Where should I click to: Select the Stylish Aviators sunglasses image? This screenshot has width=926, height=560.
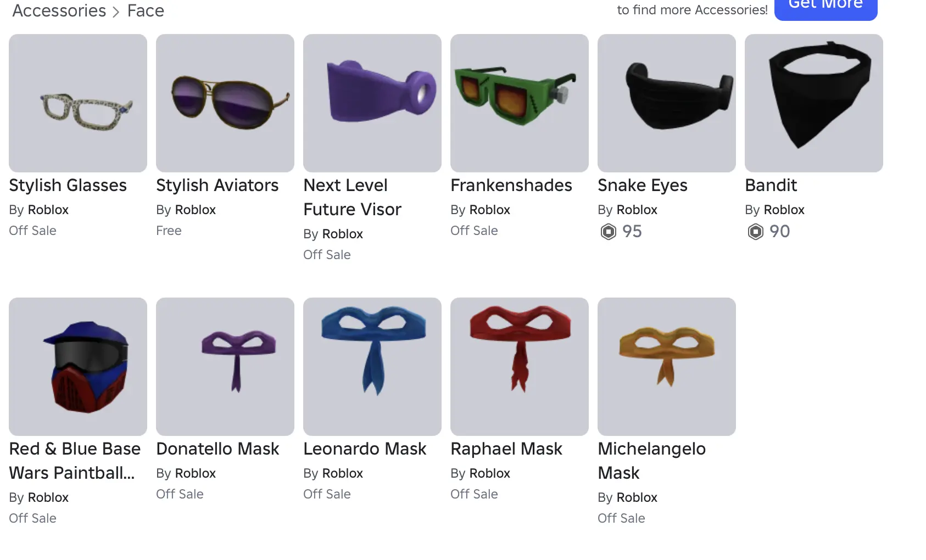coord(225,103)
